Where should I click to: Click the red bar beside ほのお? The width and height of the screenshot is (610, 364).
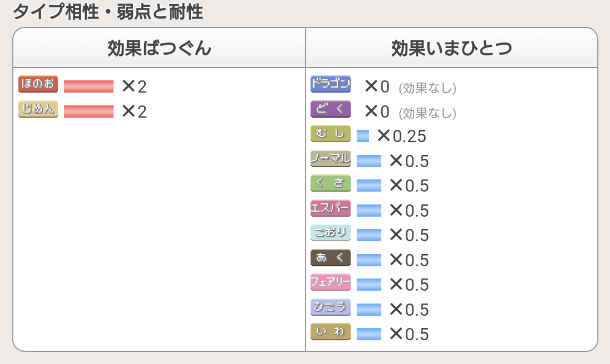pos(89,86)
